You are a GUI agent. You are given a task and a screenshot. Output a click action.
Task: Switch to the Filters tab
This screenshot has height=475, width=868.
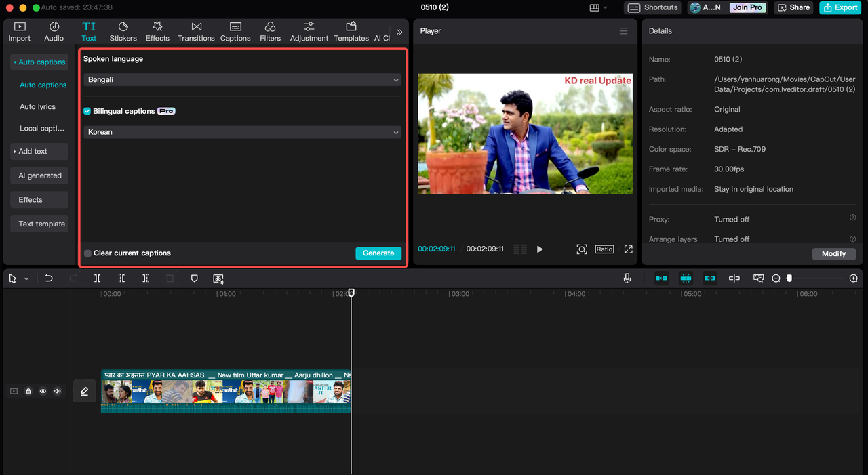(270, 31)
